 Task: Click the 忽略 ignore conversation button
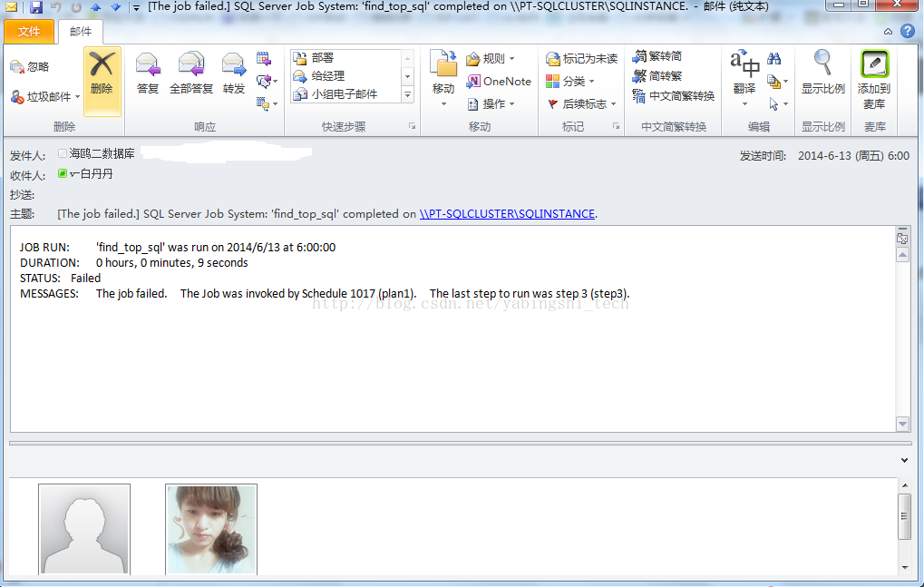pos(30,66)
